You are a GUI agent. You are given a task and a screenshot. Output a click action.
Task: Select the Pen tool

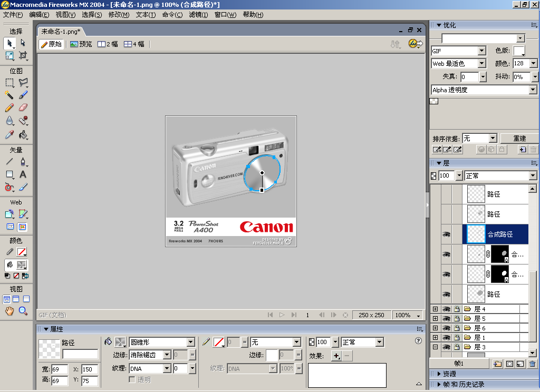[23, 161]
